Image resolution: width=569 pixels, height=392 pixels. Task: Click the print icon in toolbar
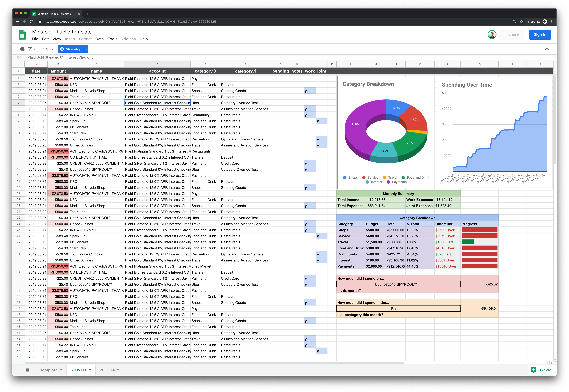[22, 49]
